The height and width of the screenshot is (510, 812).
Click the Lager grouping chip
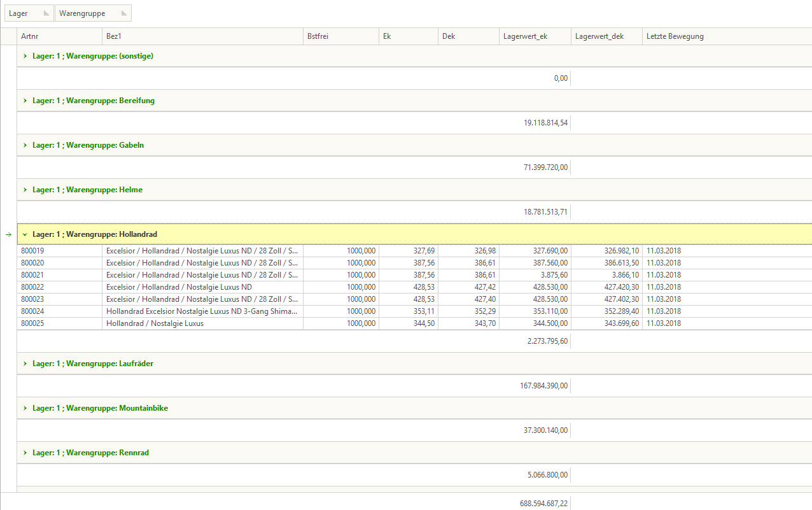(28, 13)
